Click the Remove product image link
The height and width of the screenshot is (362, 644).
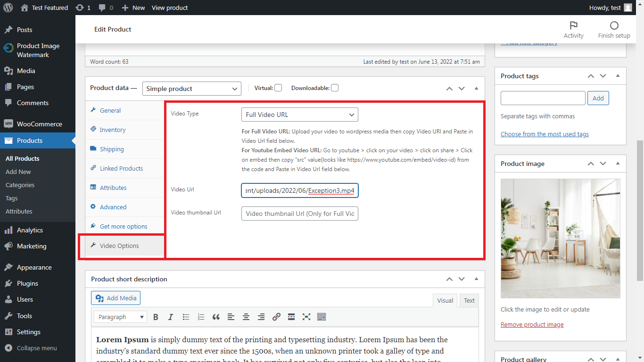(532, 324)
